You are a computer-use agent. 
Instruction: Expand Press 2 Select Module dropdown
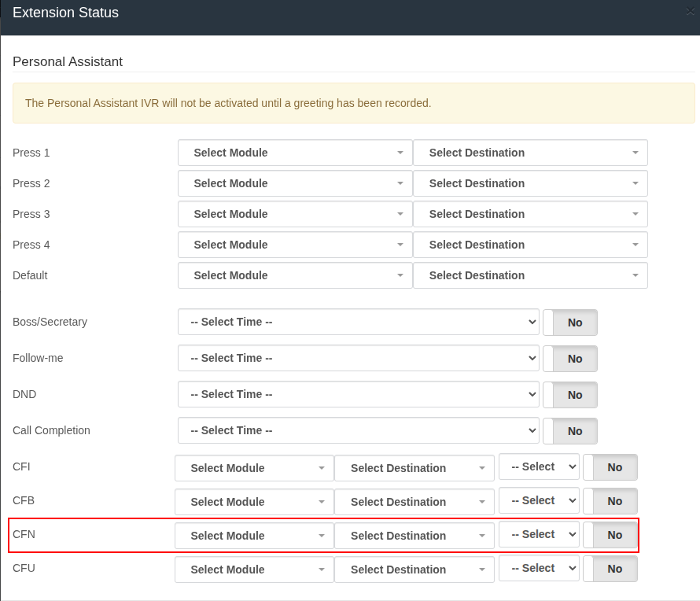(295, 183)
